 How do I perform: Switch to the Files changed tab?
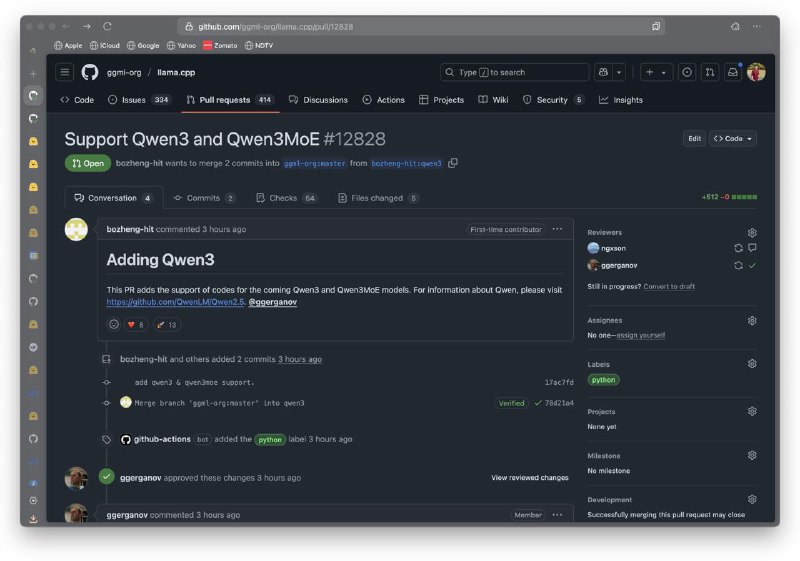click(378, 198)
